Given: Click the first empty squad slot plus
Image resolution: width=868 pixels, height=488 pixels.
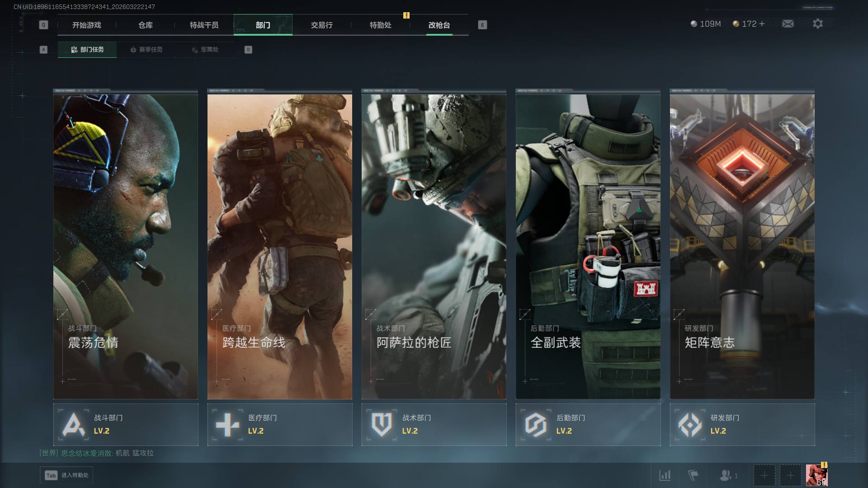Looking at the screenshot, I should pyautogui.click(x=764, y=475).
